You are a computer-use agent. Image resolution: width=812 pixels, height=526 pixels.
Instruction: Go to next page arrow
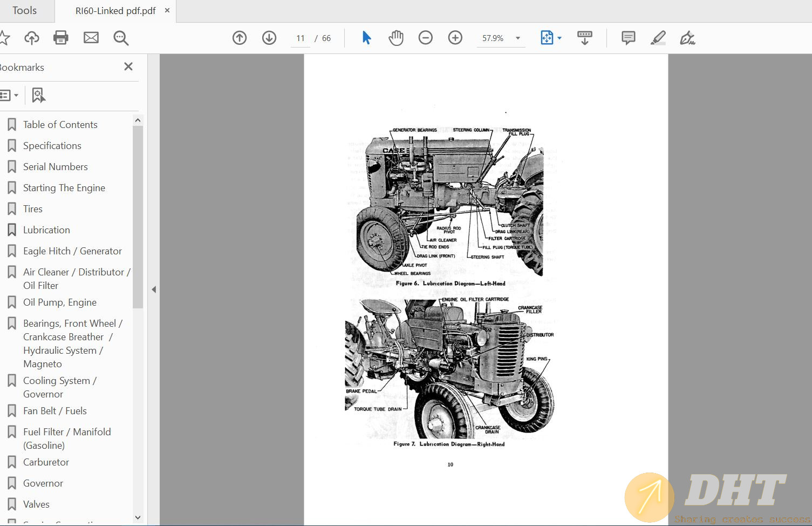pyautogui.click(x=269, y=38)
